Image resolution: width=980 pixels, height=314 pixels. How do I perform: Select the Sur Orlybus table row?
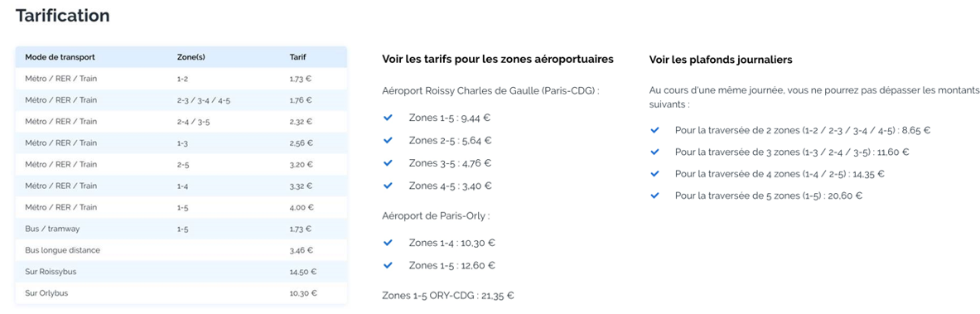[181, 293]
